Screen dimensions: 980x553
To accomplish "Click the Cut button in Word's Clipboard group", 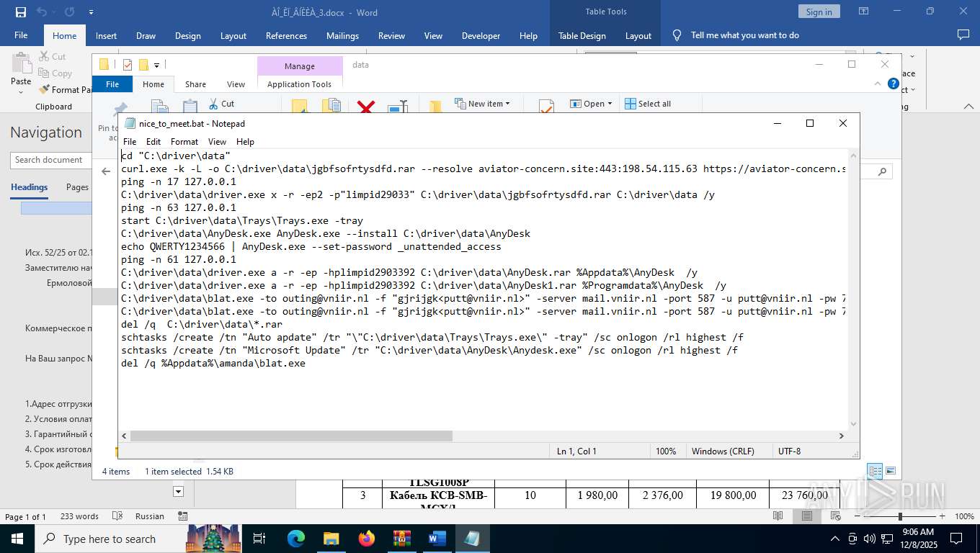I will 51,57.
